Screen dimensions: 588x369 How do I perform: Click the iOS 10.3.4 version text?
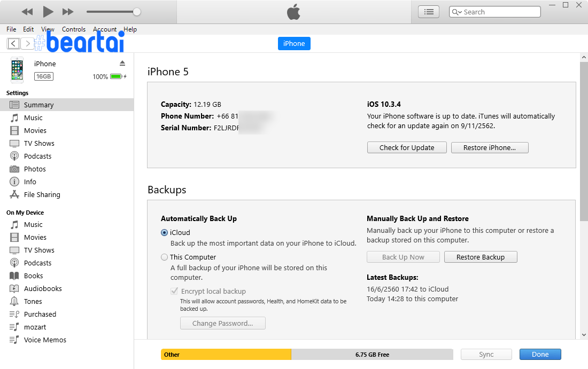384,104
